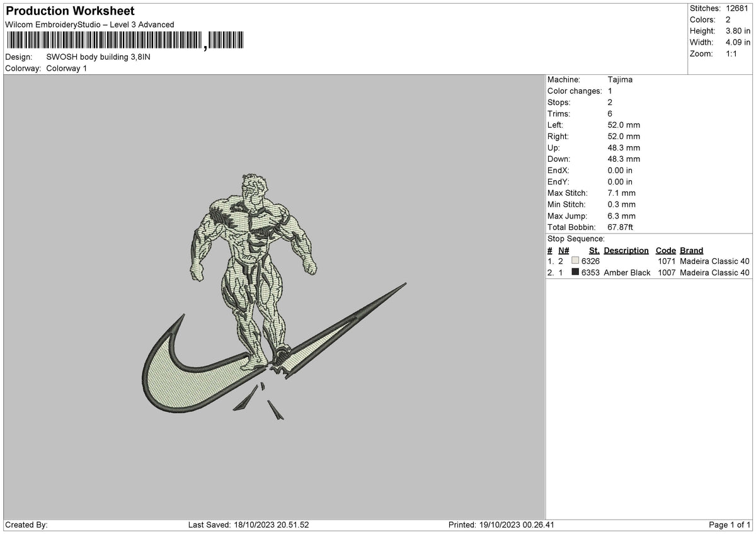Click the Machine value Tajima
Image resolution: width=756 pixels, height=534 pixels.
(620, 80)
